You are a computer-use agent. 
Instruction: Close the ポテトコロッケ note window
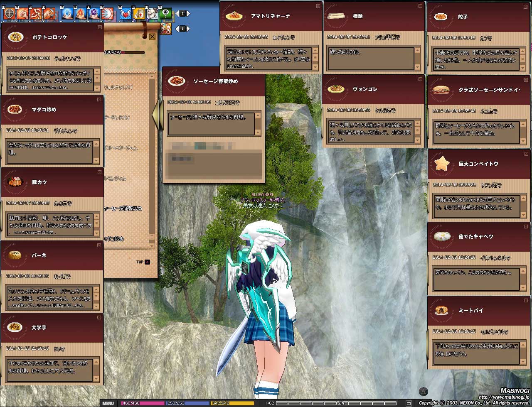[x=100, y=27]
